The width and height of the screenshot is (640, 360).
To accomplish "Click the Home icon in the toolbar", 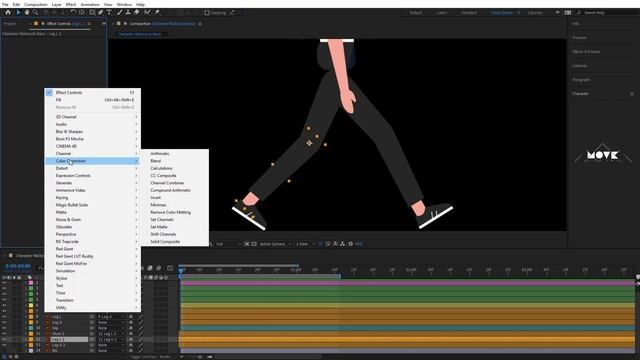I will click(8, 13).
